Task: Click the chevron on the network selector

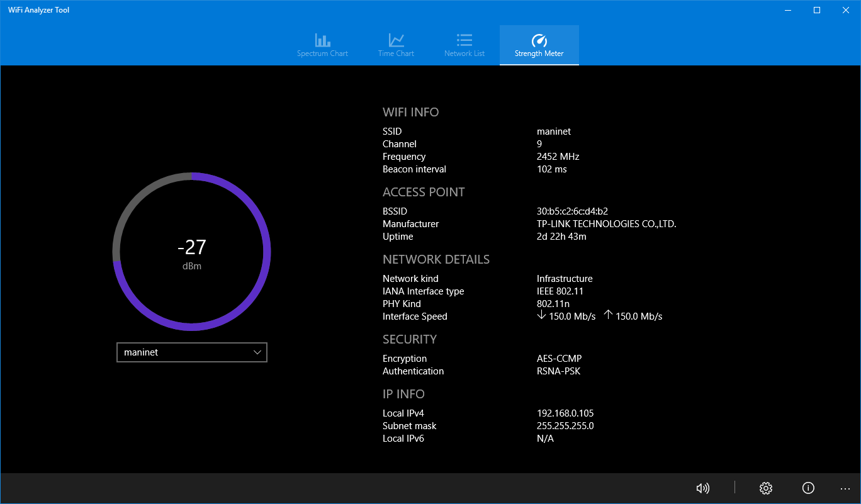Action: 257,352
